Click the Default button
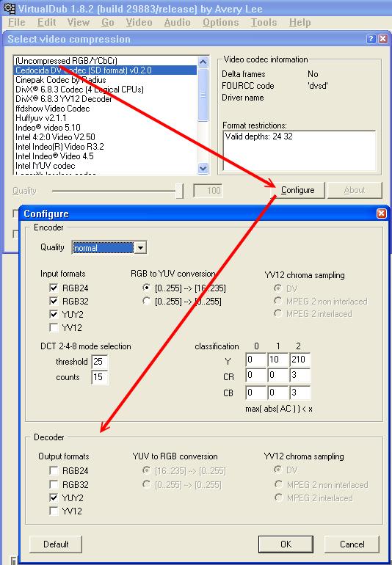Screen dimensions: 392x565 56,544
